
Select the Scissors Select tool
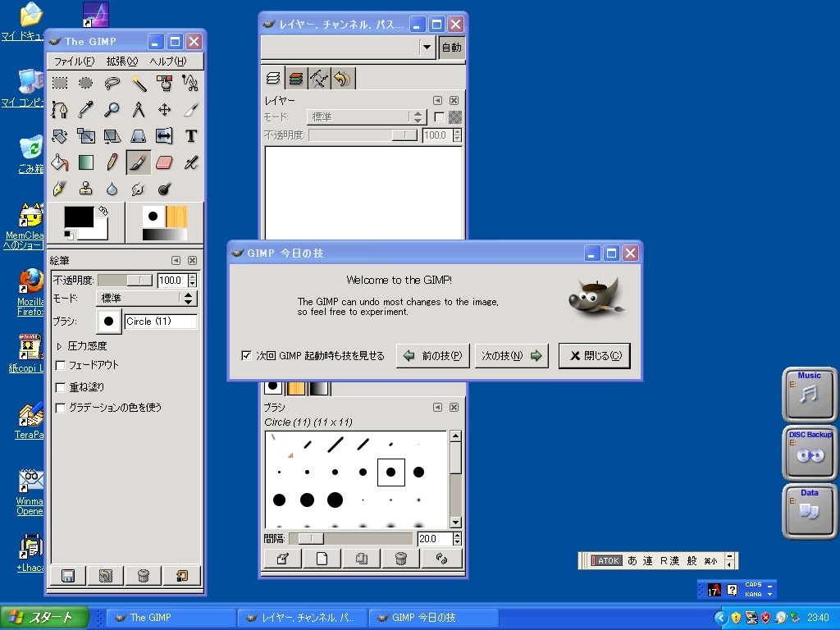coord(190,83)
